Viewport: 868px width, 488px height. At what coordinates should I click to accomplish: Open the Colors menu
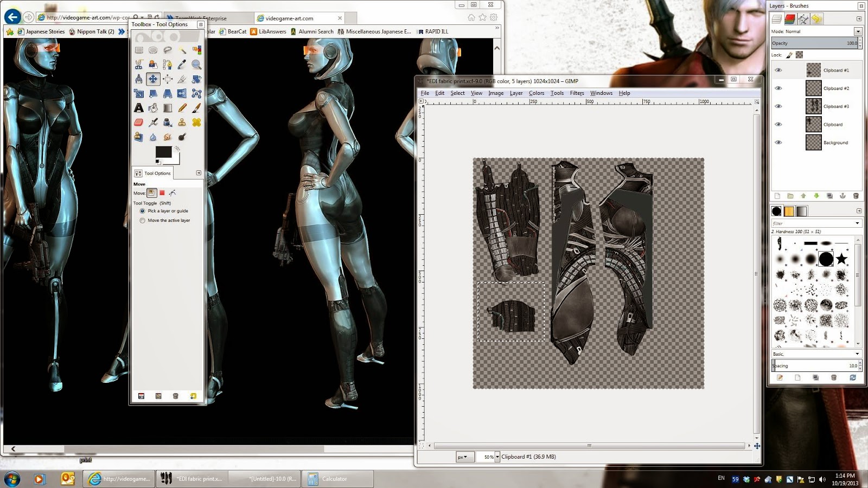tap(537, 93)
